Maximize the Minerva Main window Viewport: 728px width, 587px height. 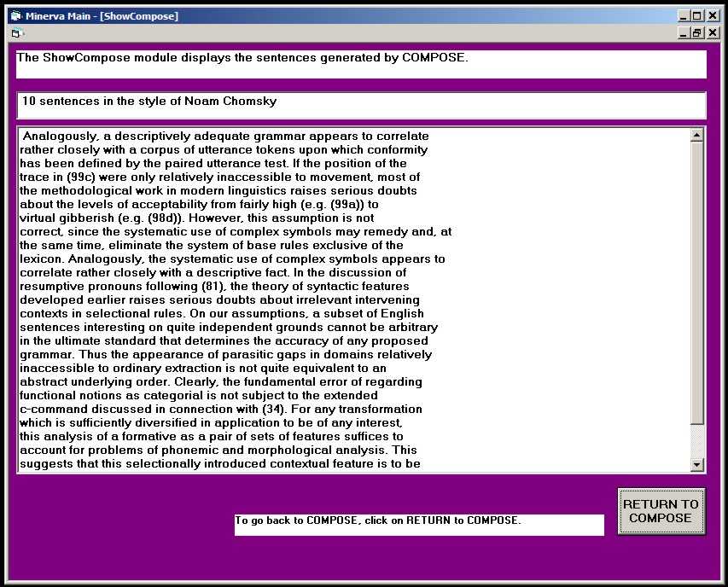[x=696, y=15]
